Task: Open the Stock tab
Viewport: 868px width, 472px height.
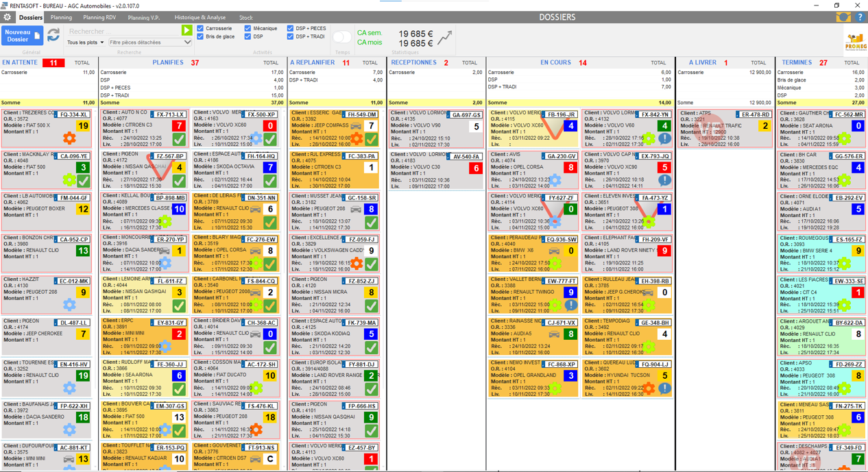Action: (x=245, y=17)
